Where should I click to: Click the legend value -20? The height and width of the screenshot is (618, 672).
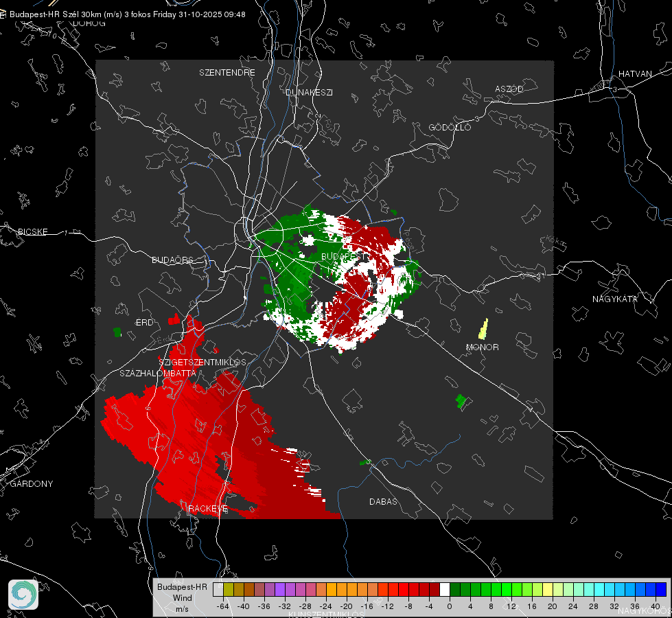pos(346,606)
